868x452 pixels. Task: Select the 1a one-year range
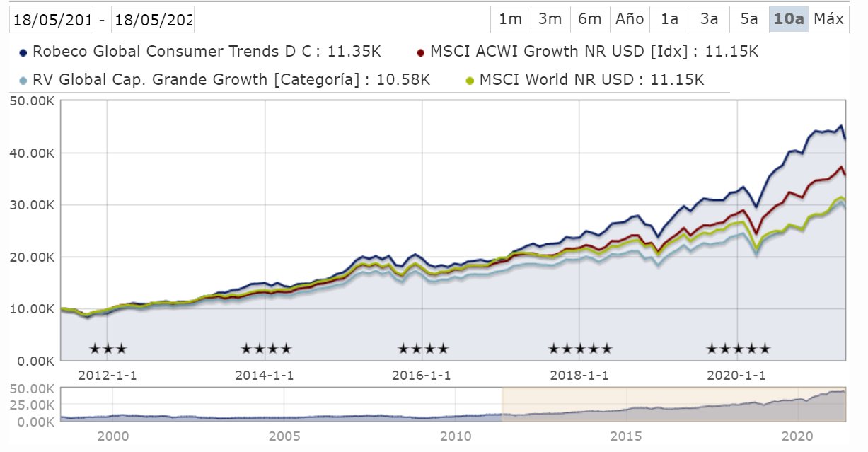pos(669,19)
